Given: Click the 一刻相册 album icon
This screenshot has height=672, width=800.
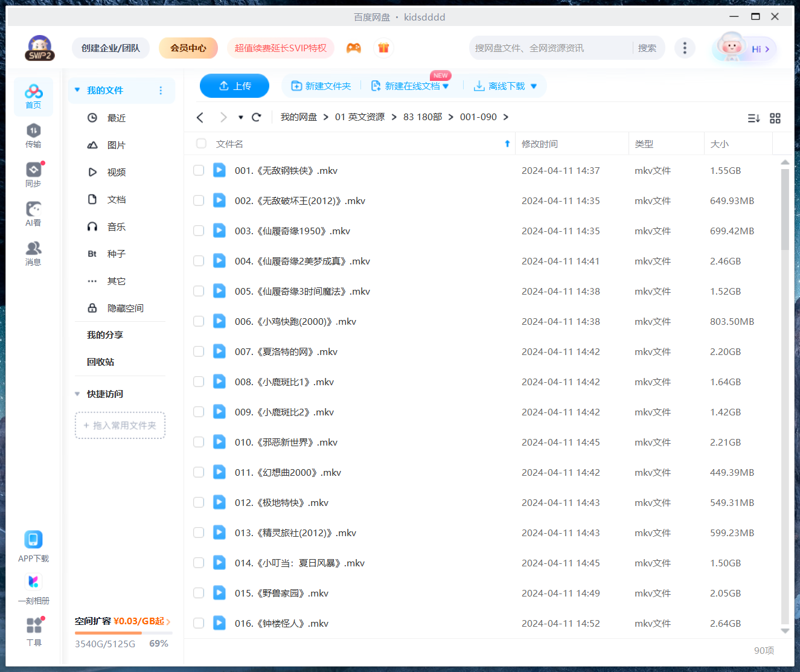Looking at the screenshot, I should [x=33, y=581].
